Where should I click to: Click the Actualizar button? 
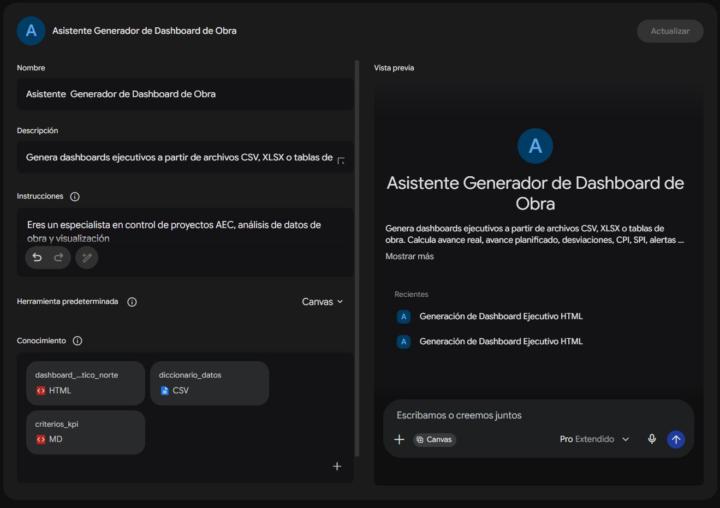click(x=670, y=31)
